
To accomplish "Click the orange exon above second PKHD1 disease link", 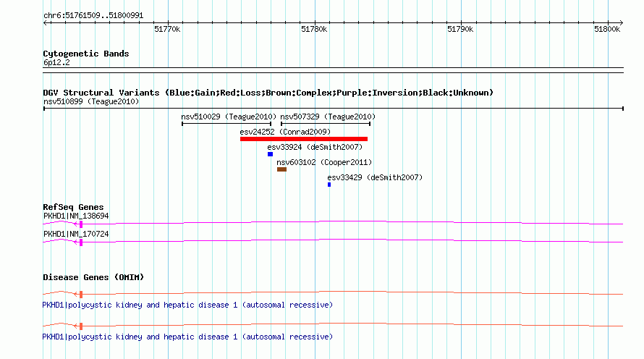I will click(81, 326).
